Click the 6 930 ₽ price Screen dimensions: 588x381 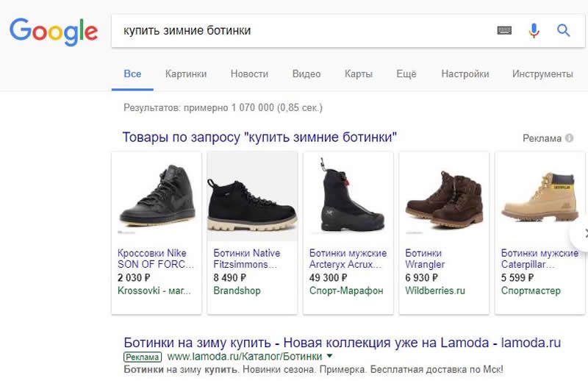[421, 278]
